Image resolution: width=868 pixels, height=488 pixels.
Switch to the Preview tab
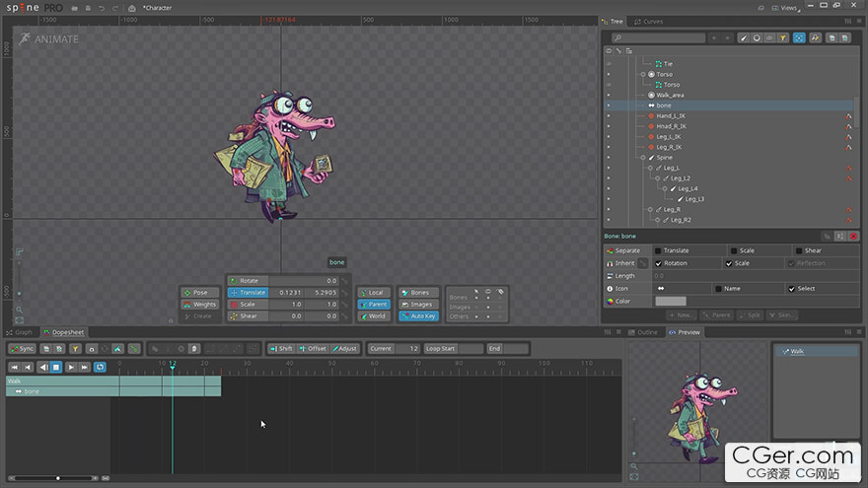coord(685,332)
